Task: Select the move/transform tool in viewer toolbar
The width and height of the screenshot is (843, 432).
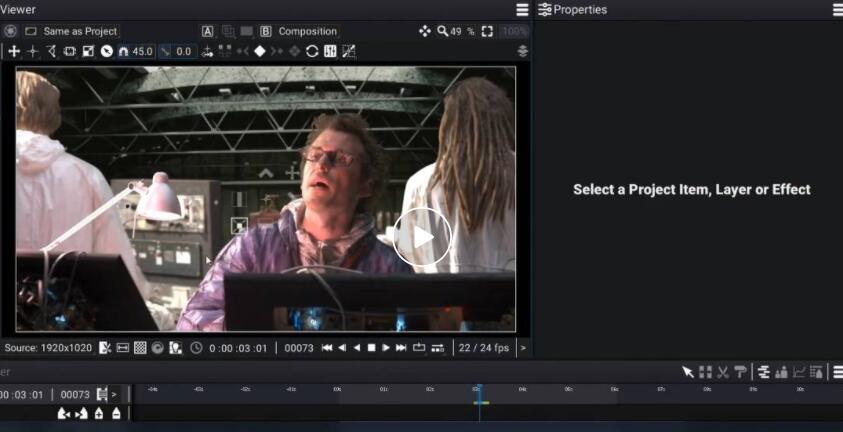Action: tap(14, 52)
